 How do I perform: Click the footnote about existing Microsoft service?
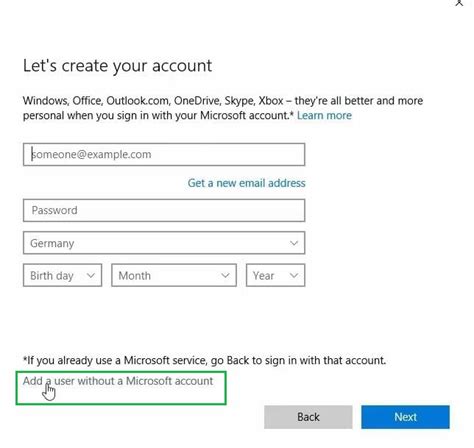point(204,360)
